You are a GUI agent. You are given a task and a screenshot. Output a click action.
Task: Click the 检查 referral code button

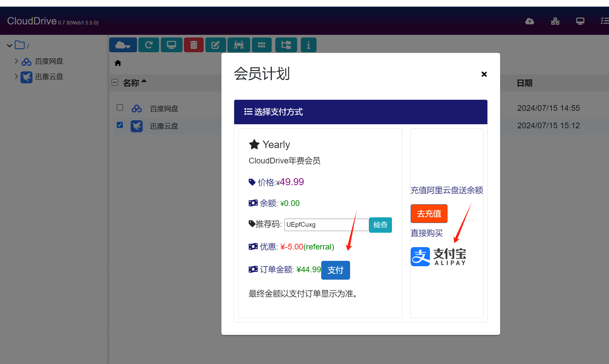[x=381, y=225]
